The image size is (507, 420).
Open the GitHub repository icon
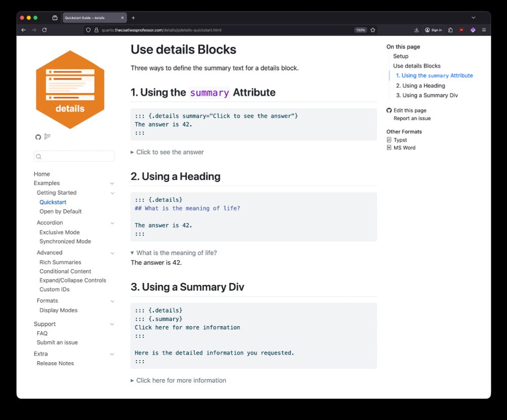38,137
